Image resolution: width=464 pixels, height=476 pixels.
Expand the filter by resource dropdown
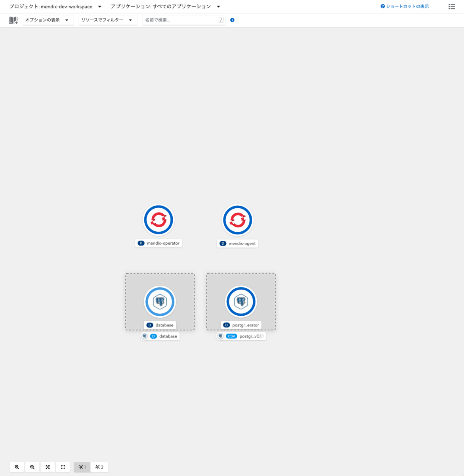click(108, 20)
